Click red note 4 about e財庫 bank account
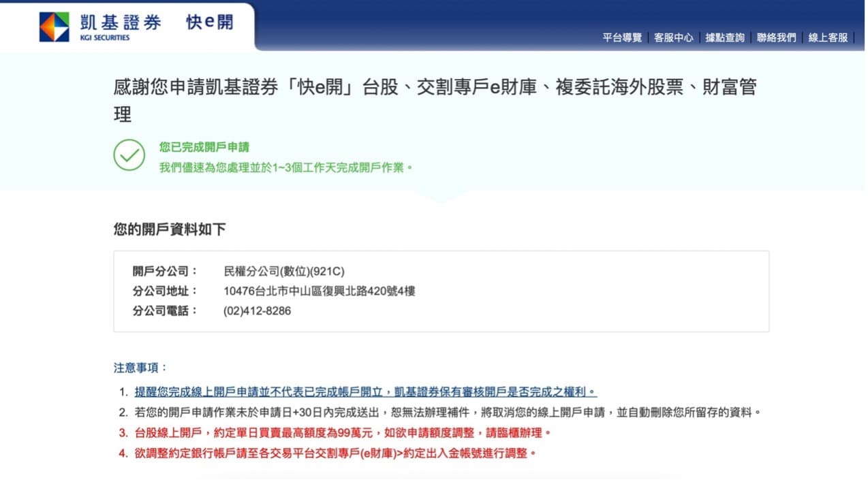The height and width of the screenshot is (482, 868). point(335,453)
